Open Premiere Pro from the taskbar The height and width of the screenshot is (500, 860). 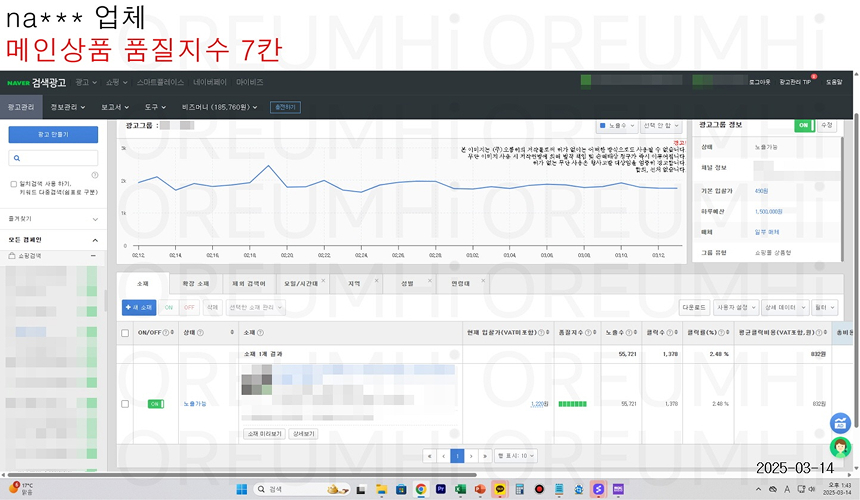tap(440, 490)
